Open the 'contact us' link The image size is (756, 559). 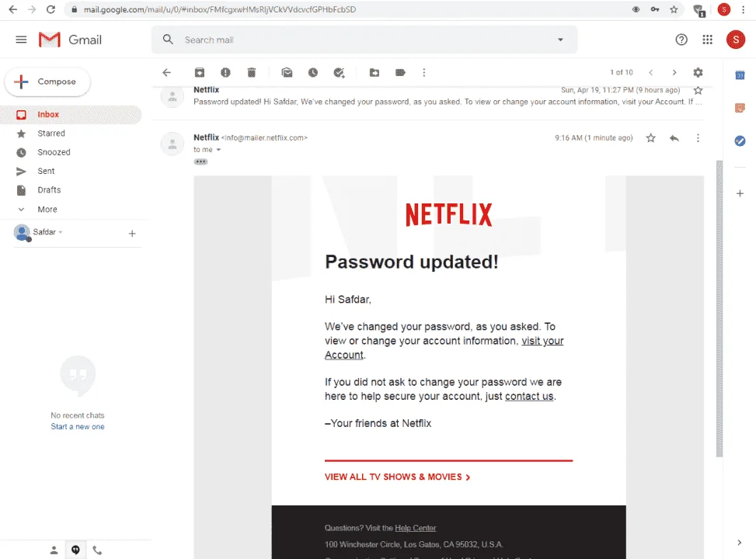pyautogui.click(x=529, y=396)
